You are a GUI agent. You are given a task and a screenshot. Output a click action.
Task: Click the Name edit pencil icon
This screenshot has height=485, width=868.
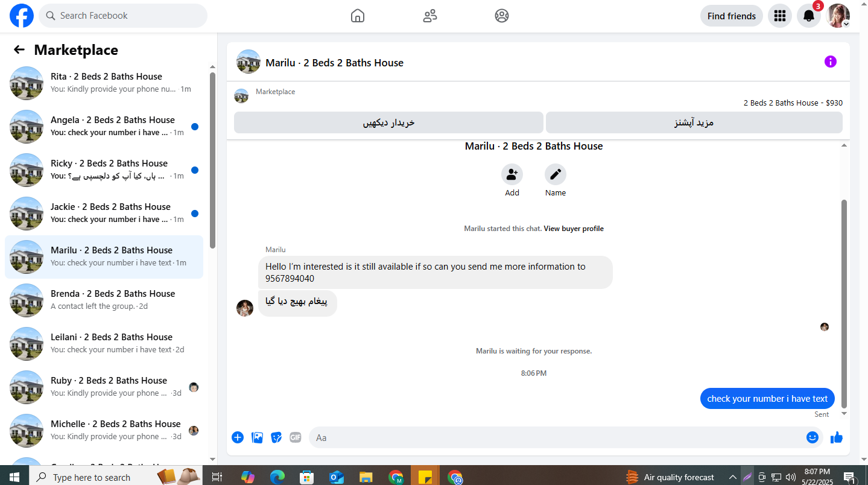(x=556, y=174)
